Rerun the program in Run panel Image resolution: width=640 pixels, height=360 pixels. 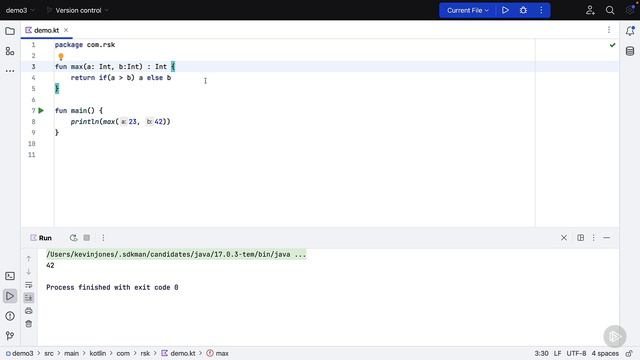73,238
